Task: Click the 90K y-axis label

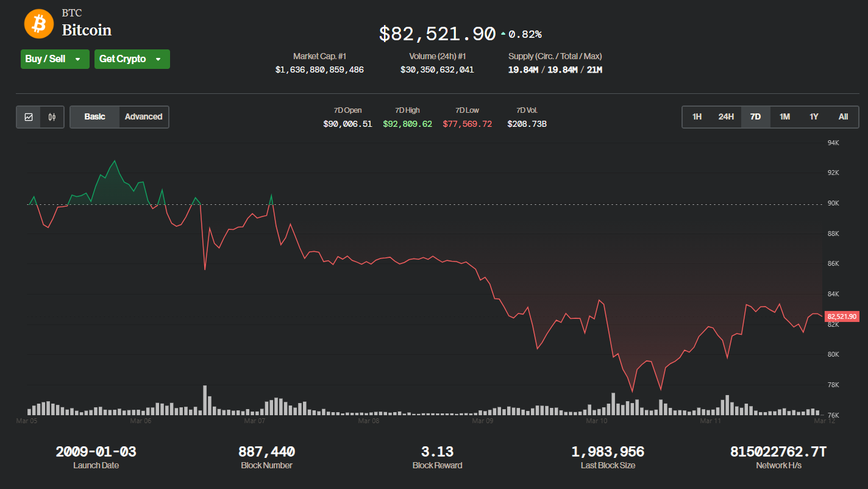Action: pos(833,204)
